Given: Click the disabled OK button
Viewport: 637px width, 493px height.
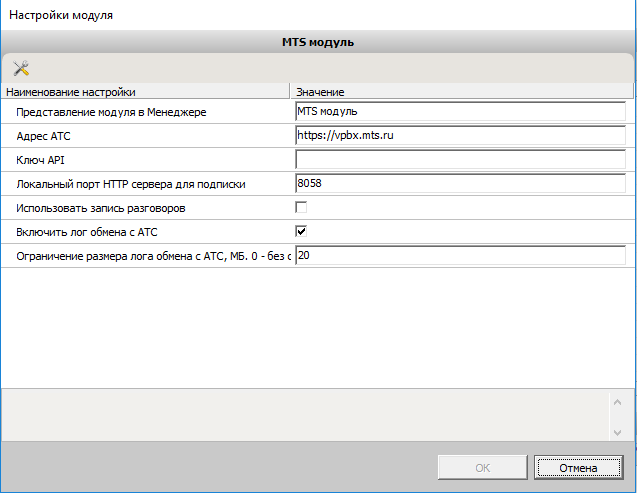Looking at the screenshot, I should (x=483, y=467).
